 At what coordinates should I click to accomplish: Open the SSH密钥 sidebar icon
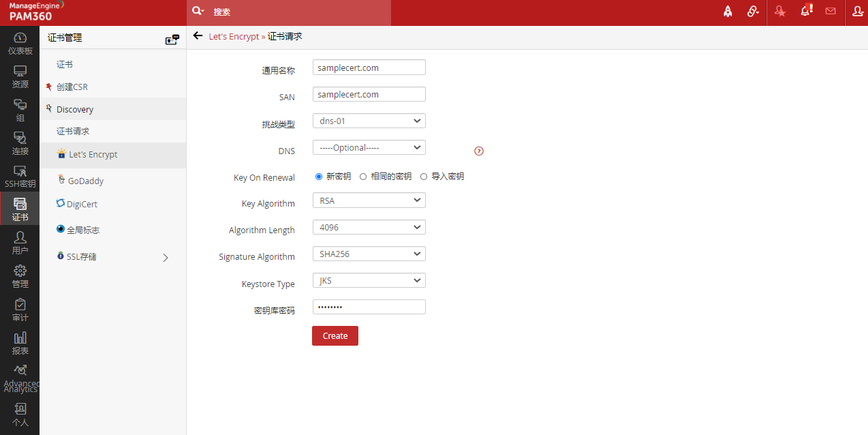click(x=20, y=177)
